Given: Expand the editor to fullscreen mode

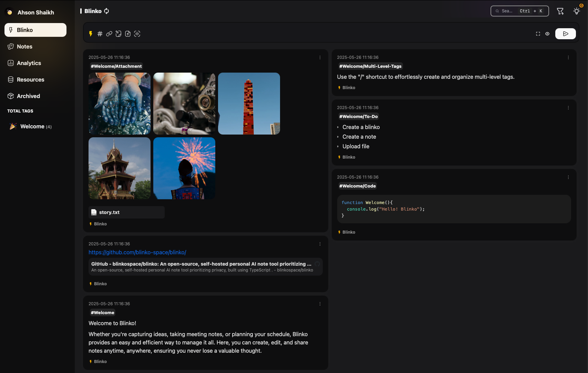Looking at the screenshot, I should [538, 34].
